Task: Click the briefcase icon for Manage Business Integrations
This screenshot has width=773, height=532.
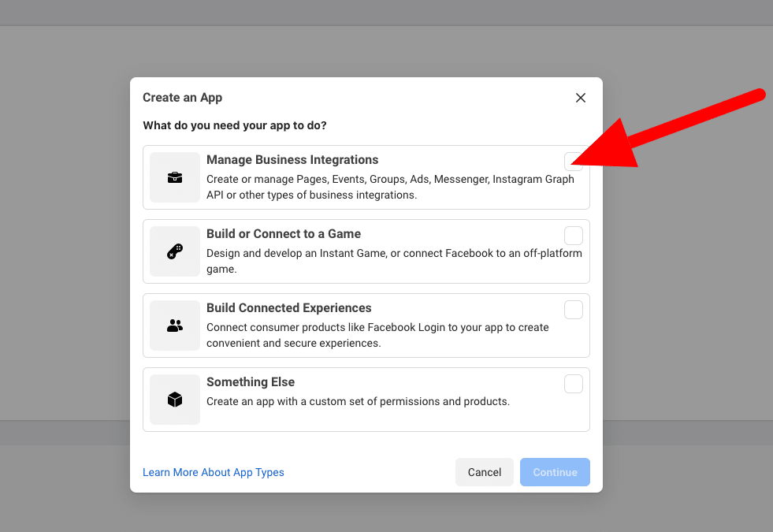Action: (175, 177)
